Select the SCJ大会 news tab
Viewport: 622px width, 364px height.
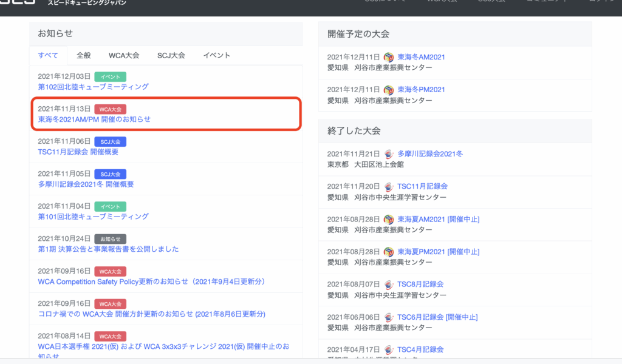171,55
